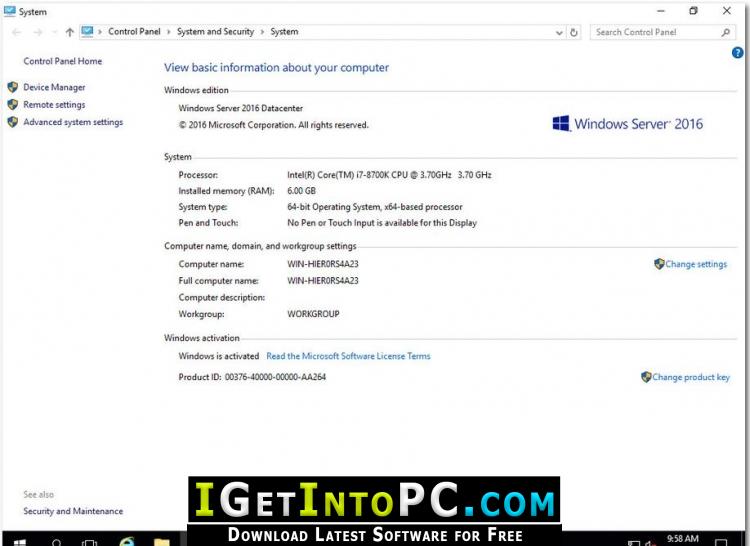Viewport: 750px width, 546px height.
Task: Open File Explorer from taskbar
Action: (x=162, y=542)
